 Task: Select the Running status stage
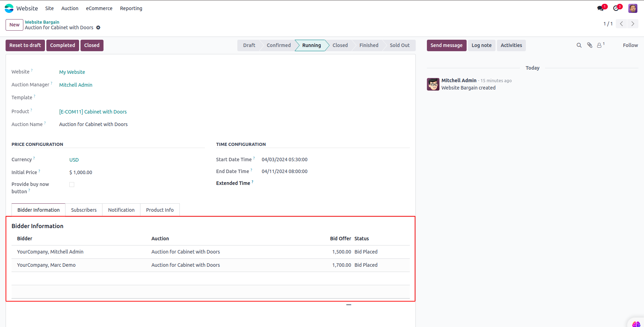(x=312, y=45)
